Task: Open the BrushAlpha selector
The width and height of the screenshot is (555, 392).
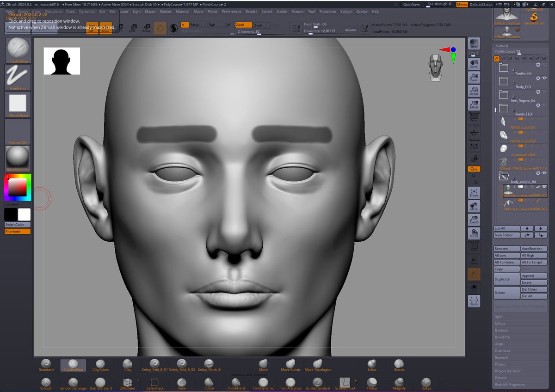Action: click(x=18, y=104)
